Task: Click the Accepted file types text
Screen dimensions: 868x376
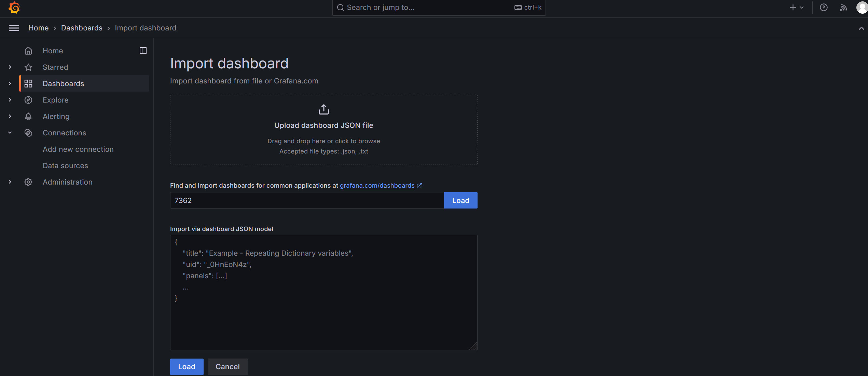Action: pyautogui.click(x=324, y=151)
